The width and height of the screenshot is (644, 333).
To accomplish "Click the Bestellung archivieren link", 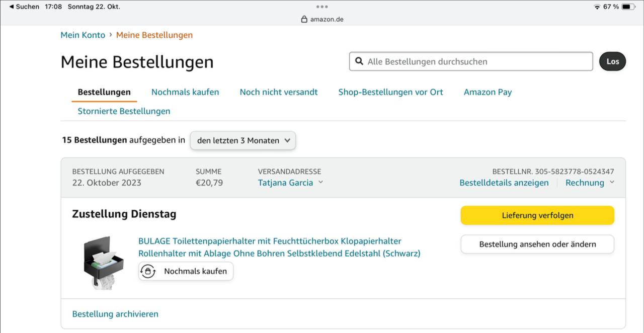I will click(x=115, y=314).
